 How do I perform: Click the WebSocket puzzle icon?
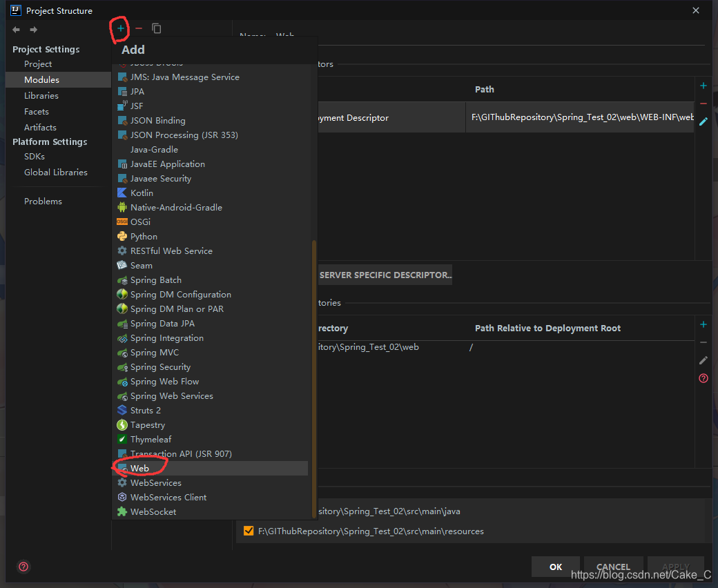[x=122, y=511]
